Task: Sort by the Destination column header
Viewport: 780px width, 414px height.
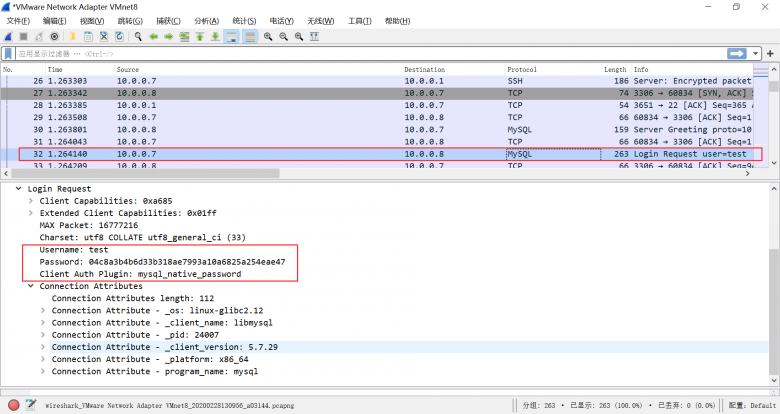Action: point(453,69)
